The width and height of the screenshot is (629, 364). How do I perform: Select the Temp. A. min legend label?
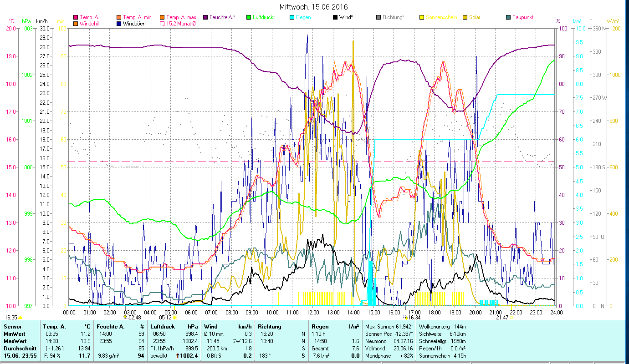138,17
